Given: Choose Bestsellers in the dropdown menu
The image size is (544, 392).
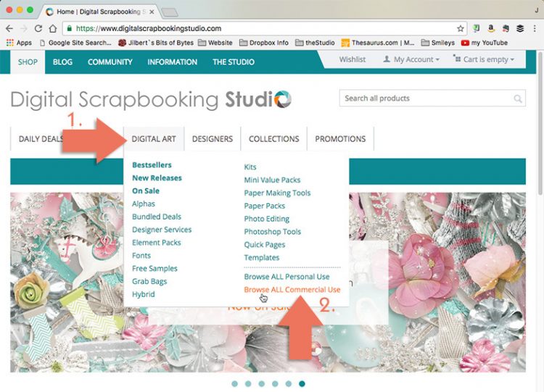Looking at the screenshot, I should [152, 165].
